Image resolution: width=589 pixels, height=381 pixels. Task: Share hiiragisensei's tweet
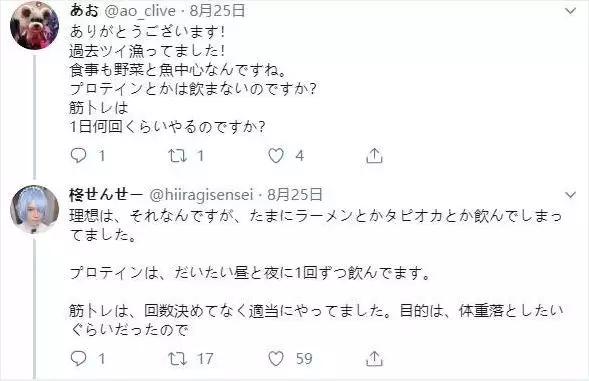374,358
